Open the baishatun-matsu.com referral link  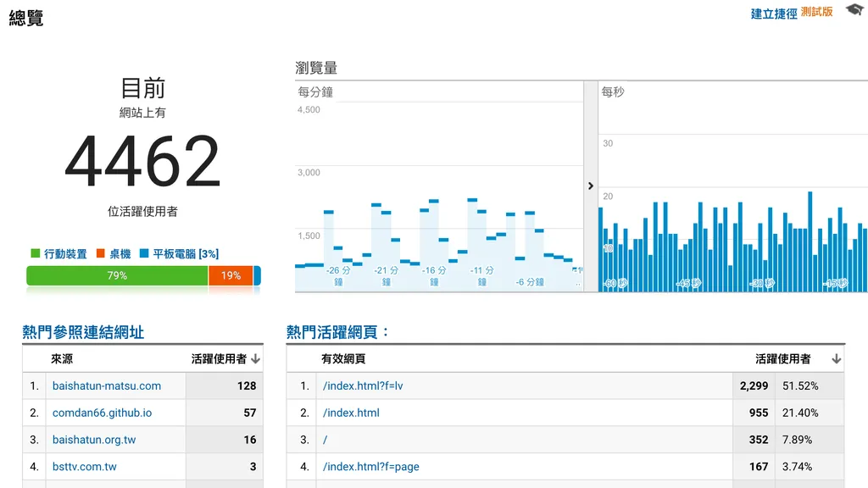(x=107, y=385)
